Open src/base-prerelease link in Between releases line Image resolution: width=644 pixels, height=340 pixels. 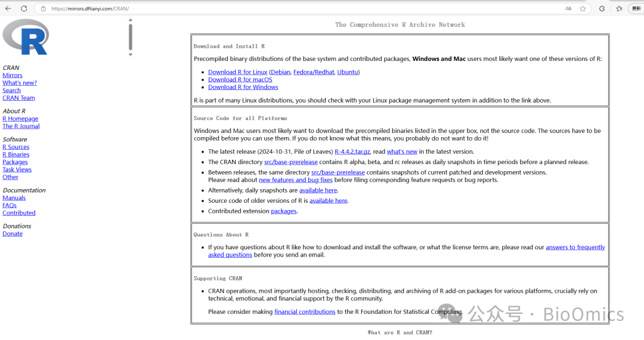tap(338, 172)
